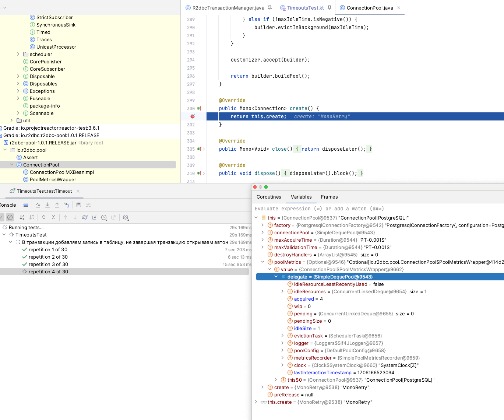This screenshot has width=504, height=420.
Task: Click override gutter icon at line 305
Action: point(199,149)
